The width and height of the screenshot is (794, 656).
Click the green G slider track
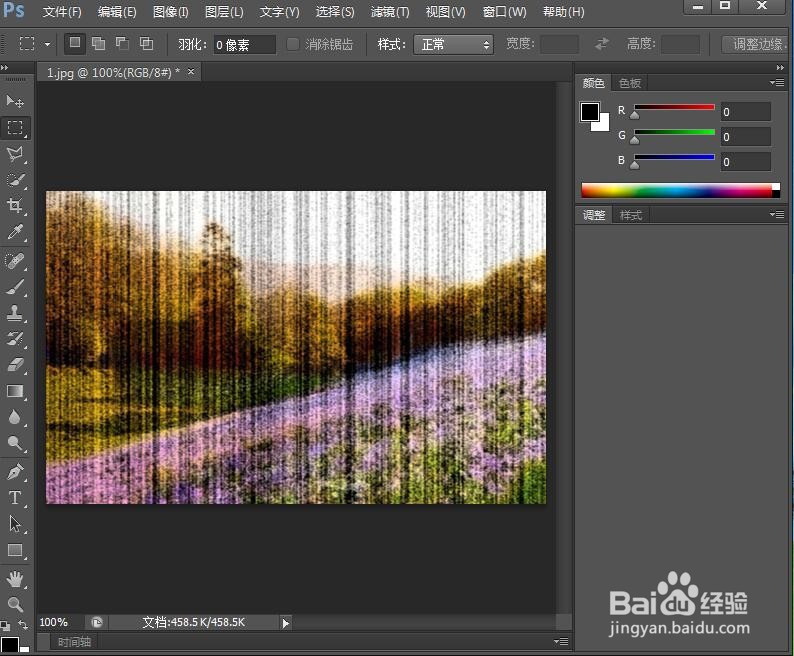click(x=674, y=132)
